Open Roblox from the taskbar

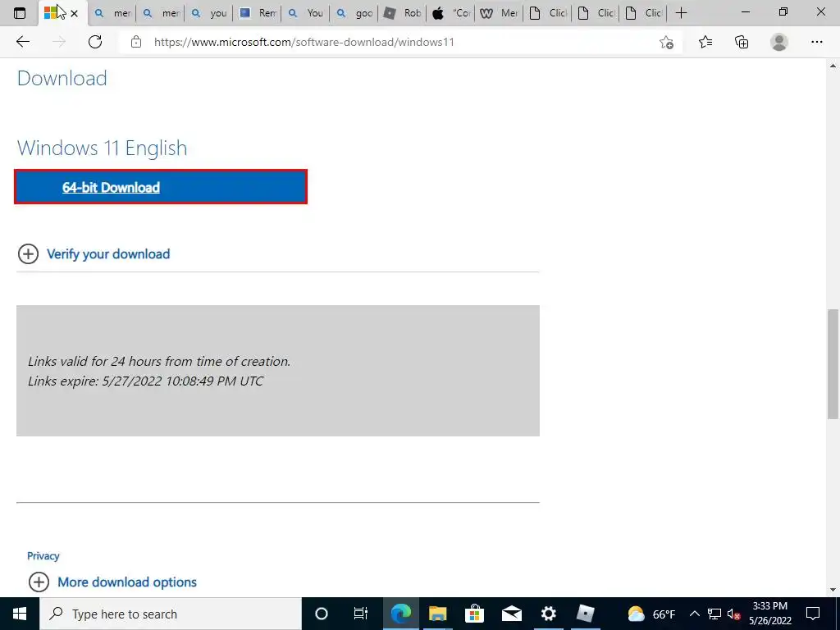point(586,614)
